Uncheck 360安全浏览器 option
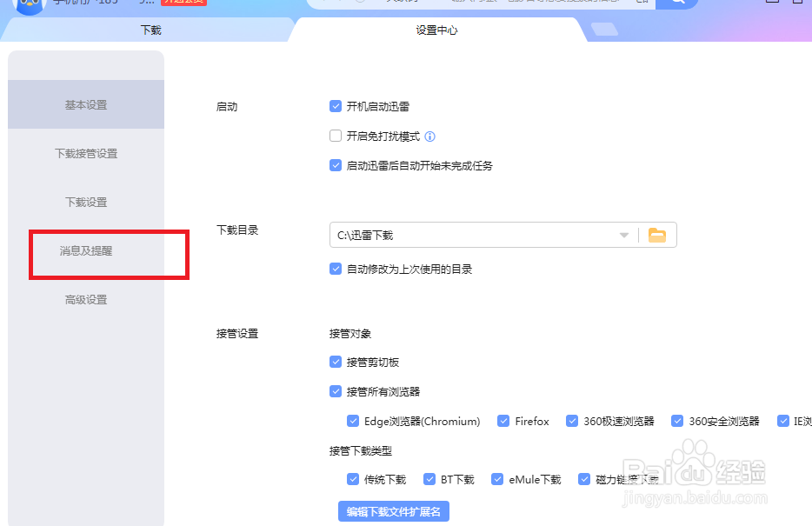 coord(677,421)
